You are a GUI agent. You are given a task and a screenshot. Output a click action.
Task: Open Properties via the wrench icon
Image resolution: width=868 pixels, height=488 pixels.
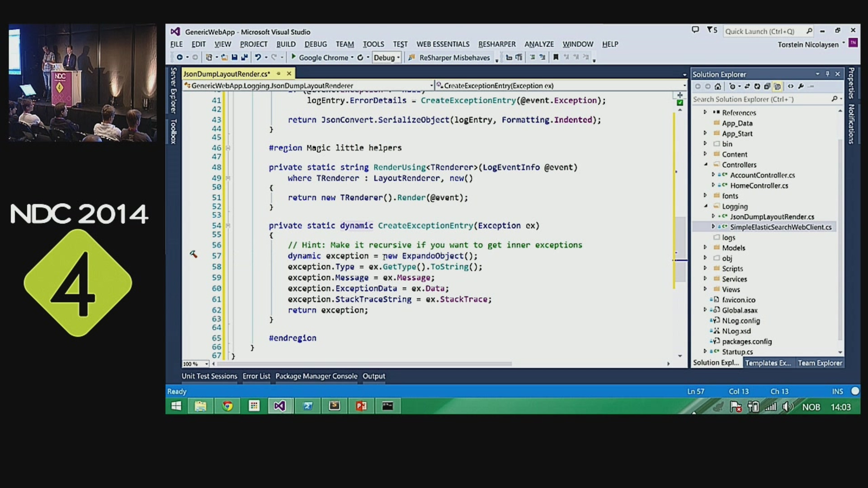(801, 86)
